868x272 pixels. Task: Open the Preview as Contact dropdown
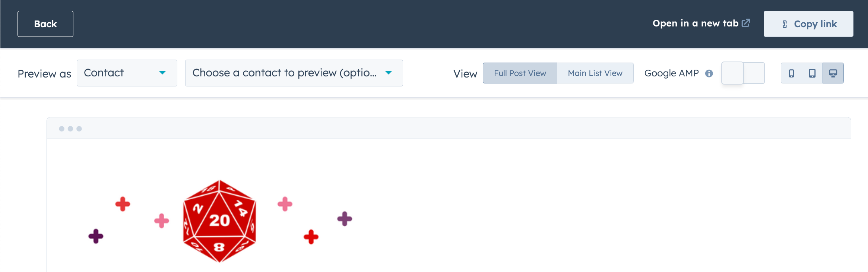[x=127, y=73]
